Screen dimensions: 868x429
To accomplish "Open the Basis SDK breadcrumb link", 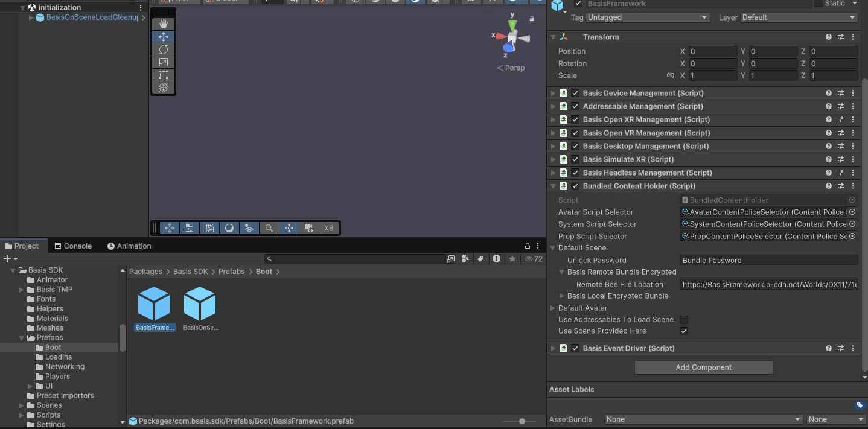I will click(x=191, y=272).
